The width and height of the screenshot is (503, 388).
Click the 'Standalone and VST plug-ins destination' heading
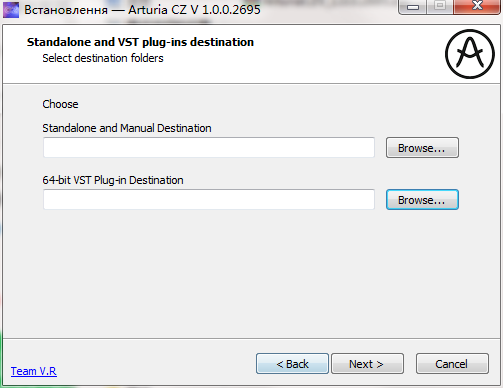(x=140, y=42)
